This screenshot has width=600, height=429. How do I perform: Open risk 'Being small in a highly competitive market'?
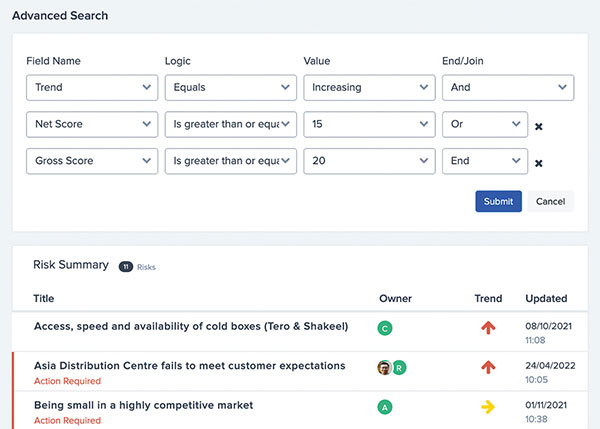[143, 405]
